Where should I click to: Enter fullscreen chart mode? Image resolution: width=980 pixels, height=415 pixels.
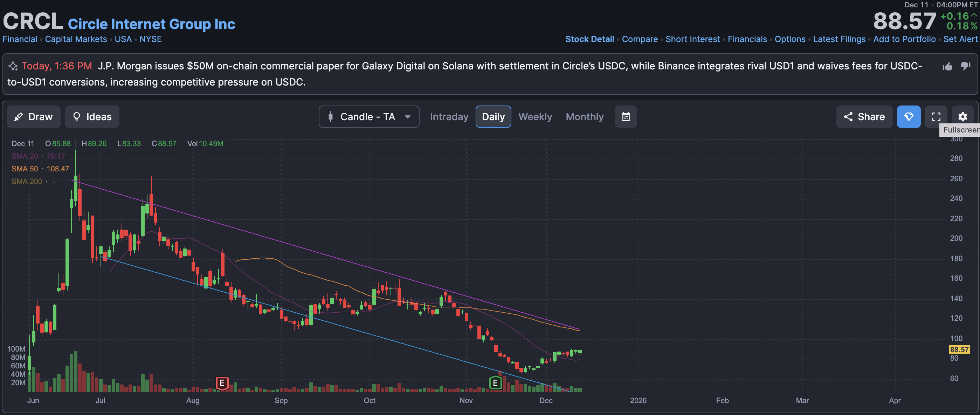point(936,117)
